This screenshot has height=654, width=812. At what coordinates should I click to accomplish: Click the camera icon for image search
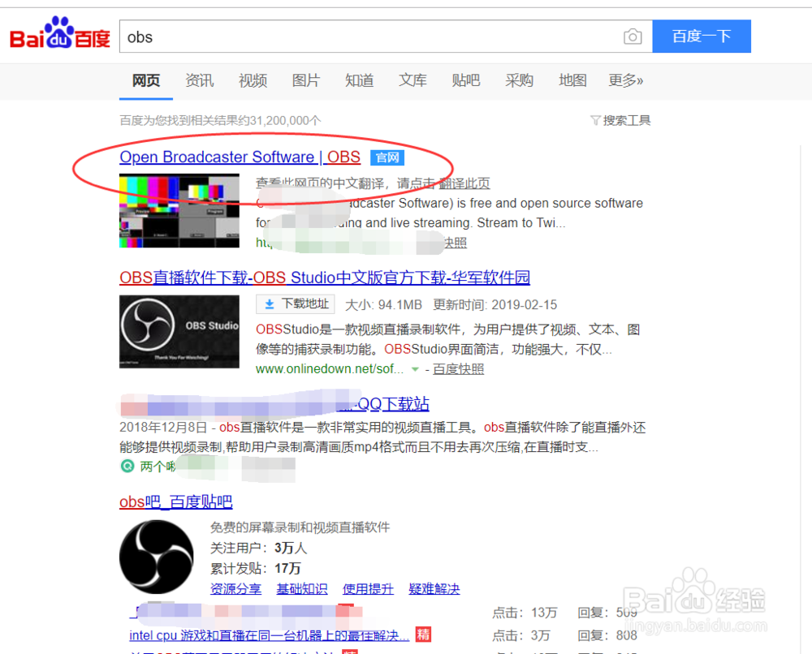pos(633,37)
